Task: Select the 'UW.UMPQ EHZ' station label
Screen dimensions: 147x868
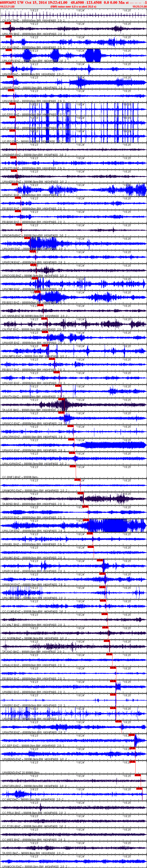Action: click(11, 357)
